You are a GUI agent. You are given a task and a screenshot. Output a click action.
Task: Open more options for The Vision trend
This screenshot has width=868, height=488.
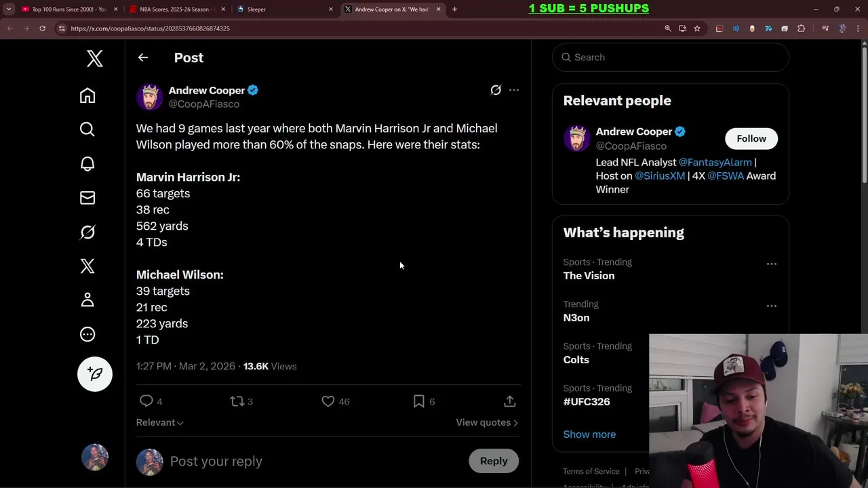(771, 264)
